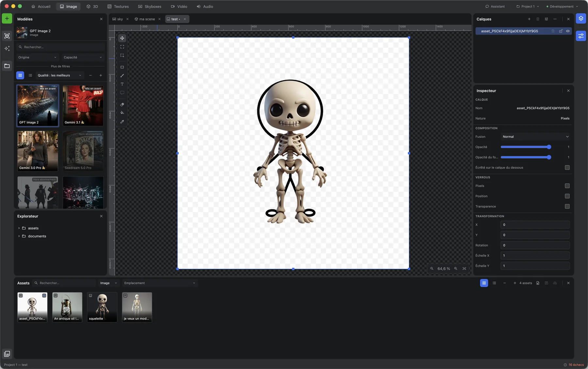Open the layers stack panel icon
The height and width of the screenshot is (369, 588).
(x=581, y=19)
